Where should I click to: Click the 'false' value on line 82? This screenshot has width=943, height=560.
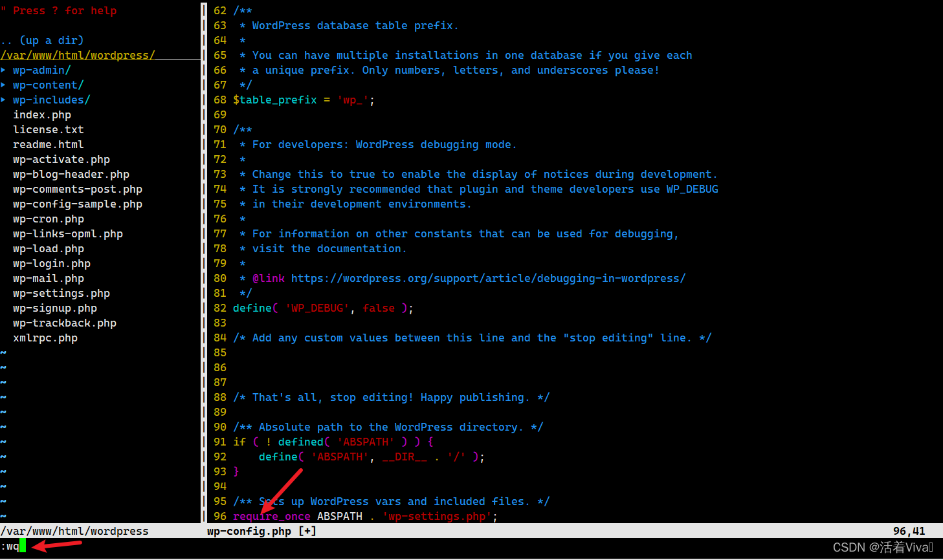(379, 308)
